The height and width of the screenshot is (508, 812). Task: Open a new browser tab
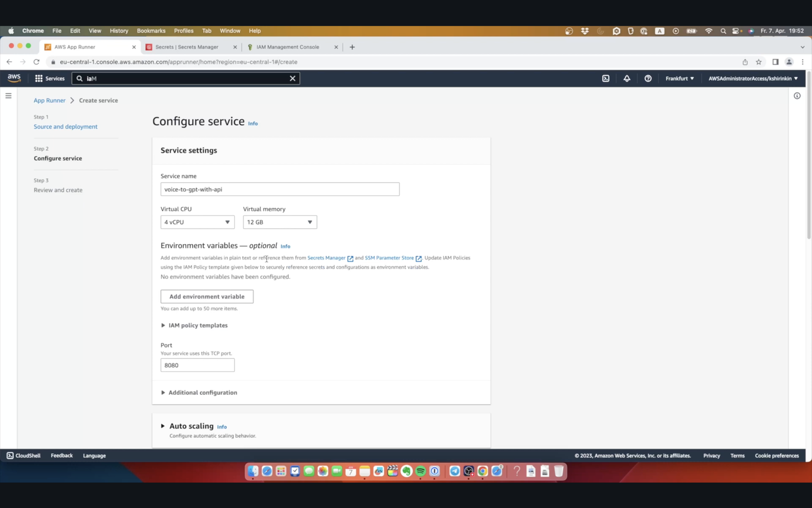point(352,47)
